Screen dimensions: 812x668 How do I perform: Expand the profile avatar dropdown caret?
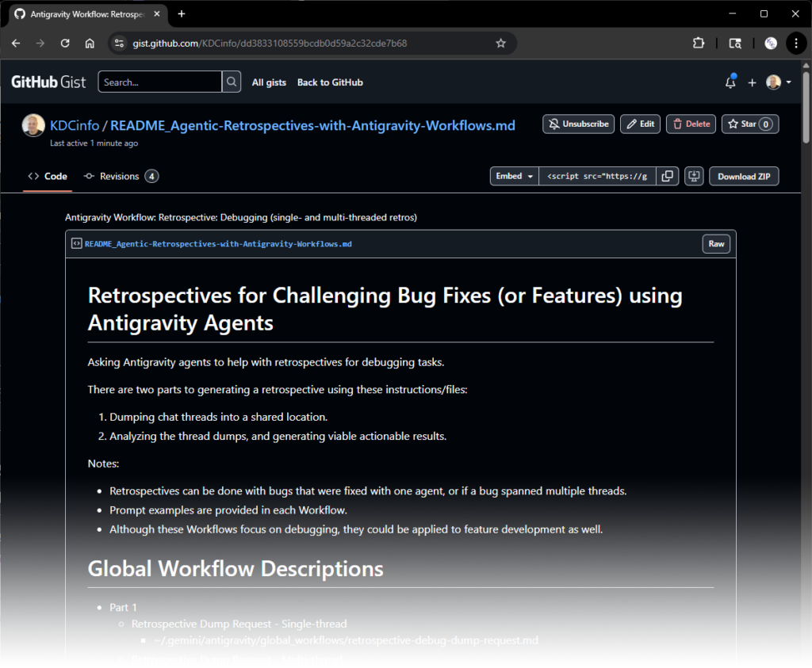pyautogui.click(x=789, y=82)
